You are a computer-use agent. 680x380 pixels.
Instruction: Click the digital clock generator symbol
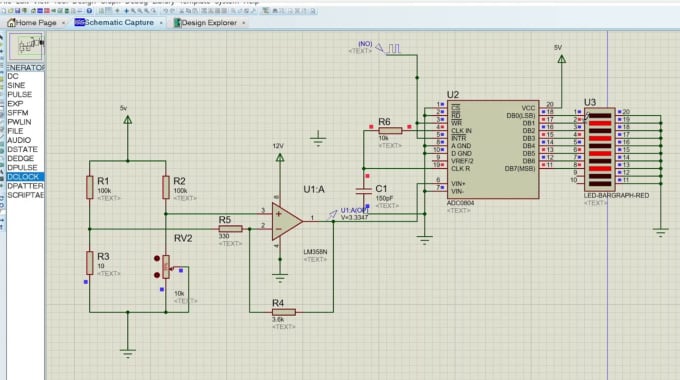(389, 48)
